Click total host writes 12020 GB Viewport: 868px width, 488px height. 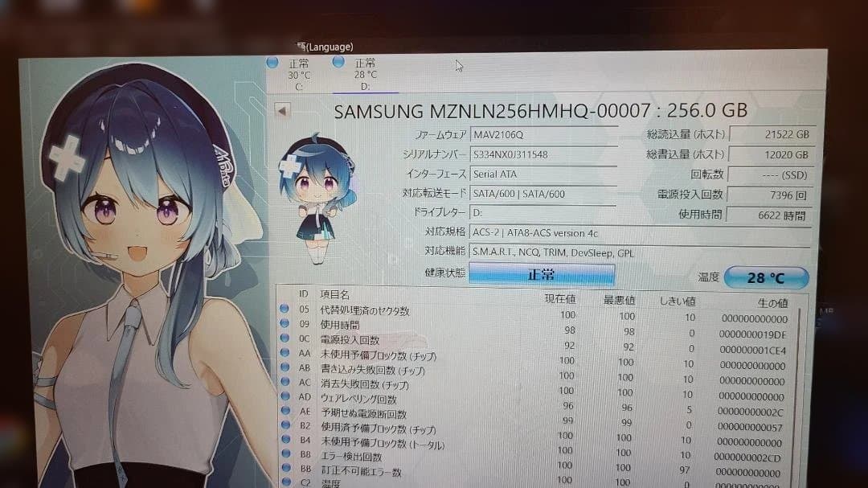click(x=772, y=154)
